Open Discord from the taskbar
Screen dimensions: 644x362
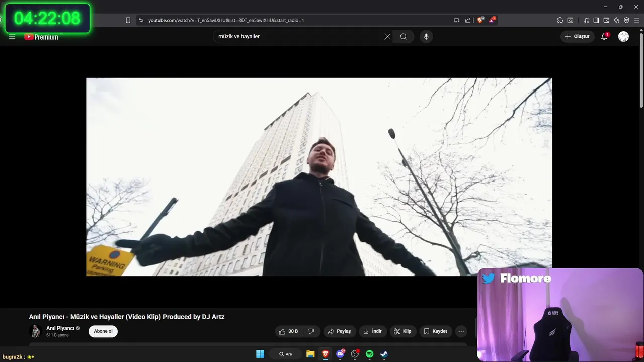[x=341, y=354]
